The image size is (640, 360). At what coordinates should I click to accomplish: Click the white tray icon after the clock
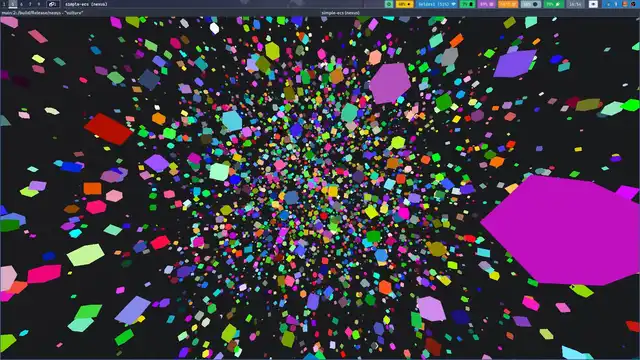[x=593, y=4]
